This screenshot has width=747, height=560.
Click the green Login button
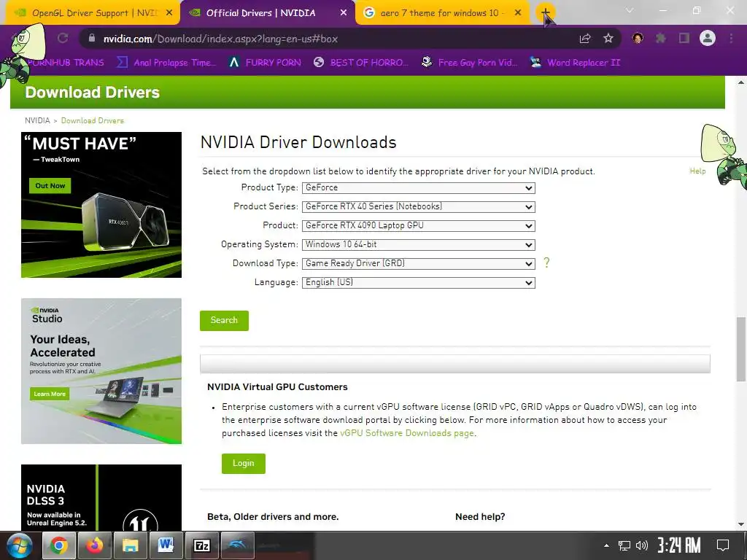244,463
